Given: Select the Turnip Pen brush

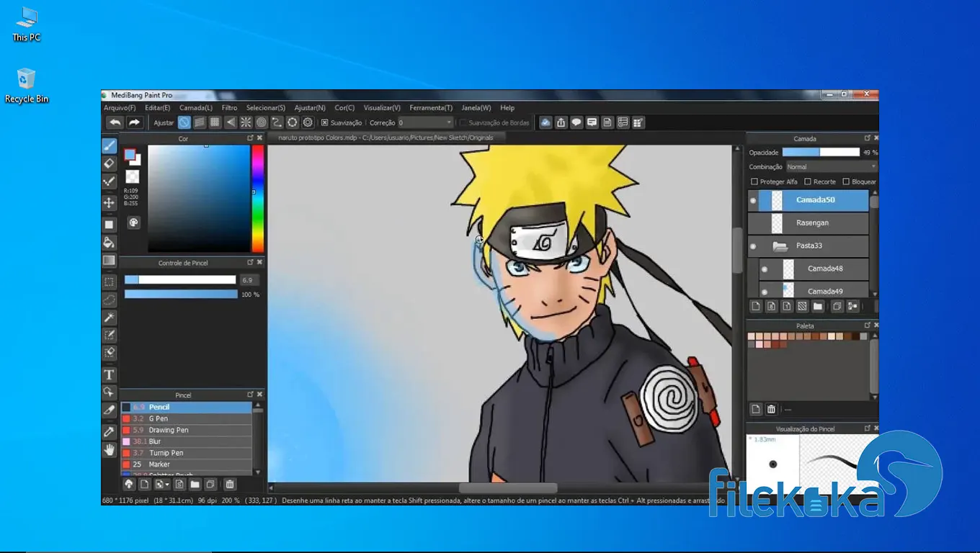Looking at the screenshot, I should (186, 453).
